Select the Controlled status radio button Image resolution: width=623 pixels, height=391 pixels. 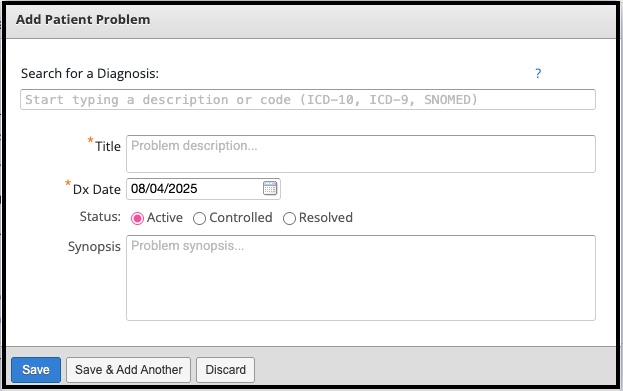click(x=199, y=218)
